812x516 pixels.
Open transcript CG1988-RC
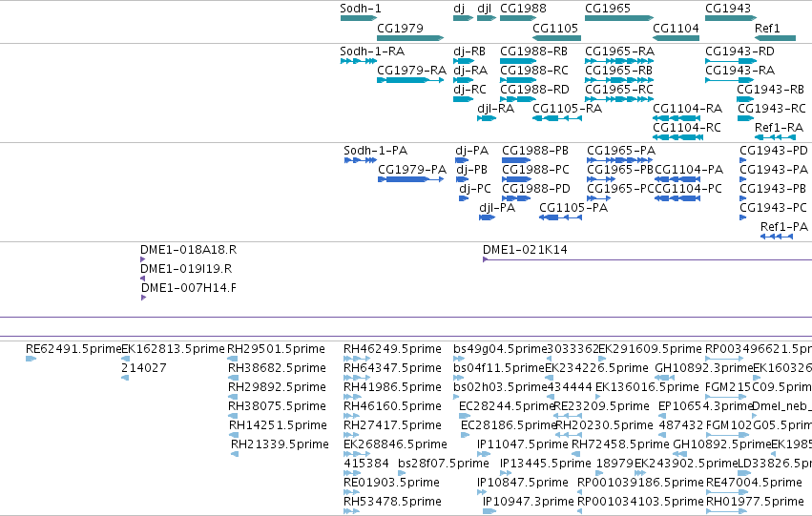click(518, 80)
